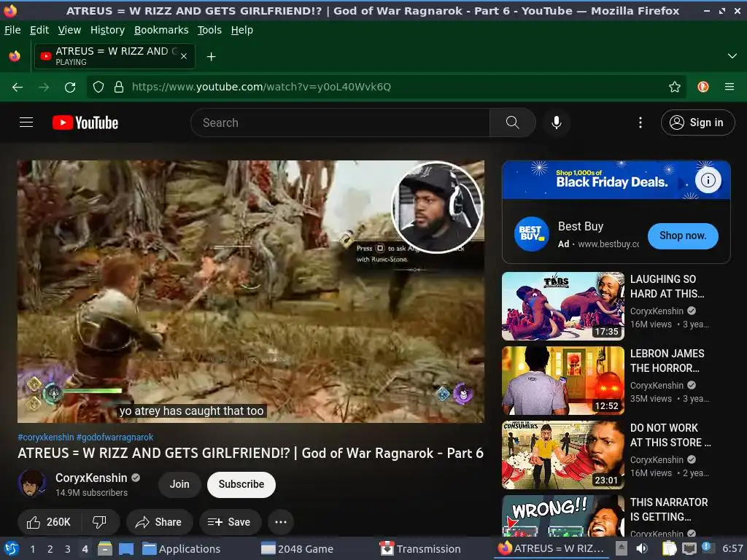This screenshot has width=747, height=560.
Task: Switch to the Transmission window
Action: (420, 548)
